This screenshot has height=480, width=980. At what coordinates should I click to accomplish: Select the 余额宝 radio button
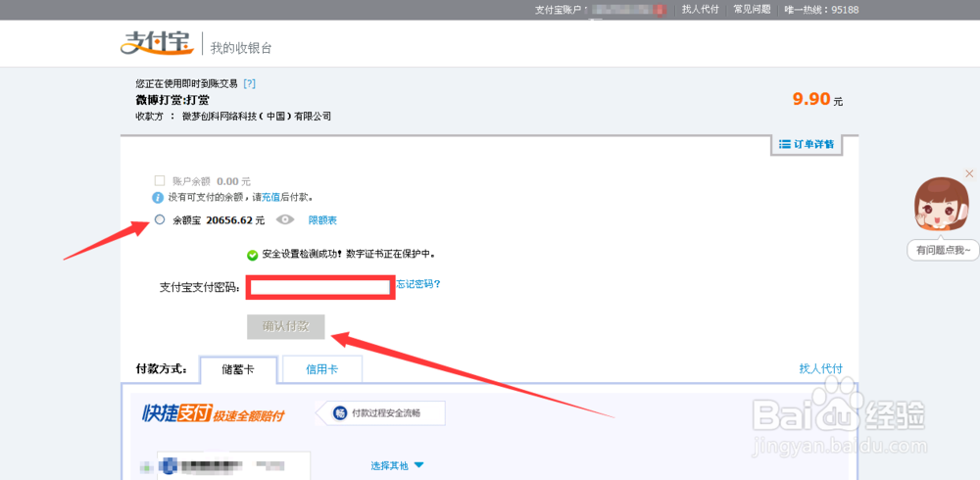click(x=160, y=219)
